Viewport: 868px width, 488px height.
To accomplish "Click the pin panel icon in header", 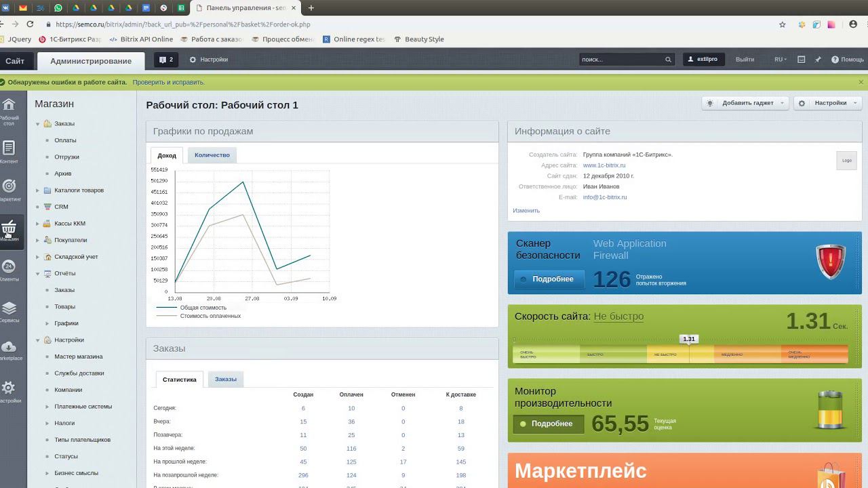I will 818,60.
